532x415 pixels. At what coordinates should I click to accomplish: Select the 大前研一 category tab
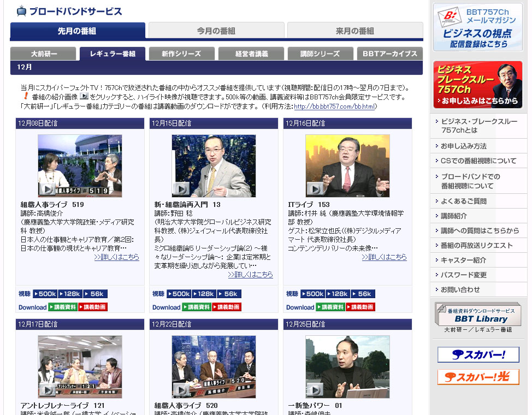pos(44,54)
